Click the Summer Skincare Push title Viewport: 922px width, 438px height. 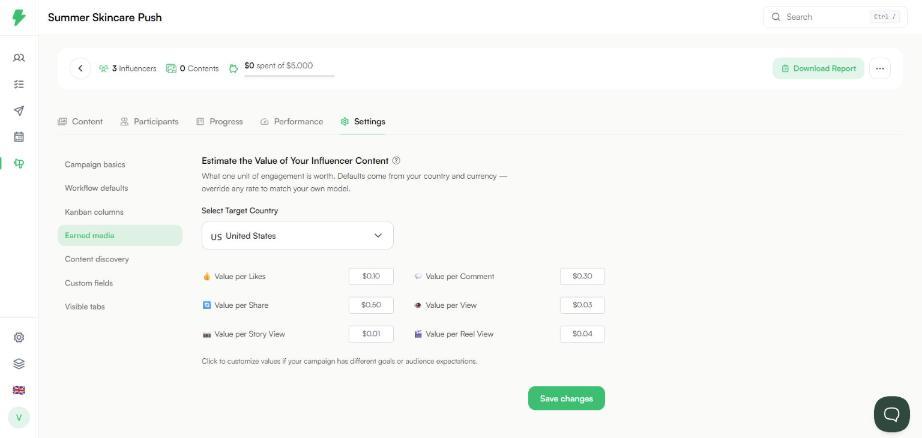tap(105, 17)
